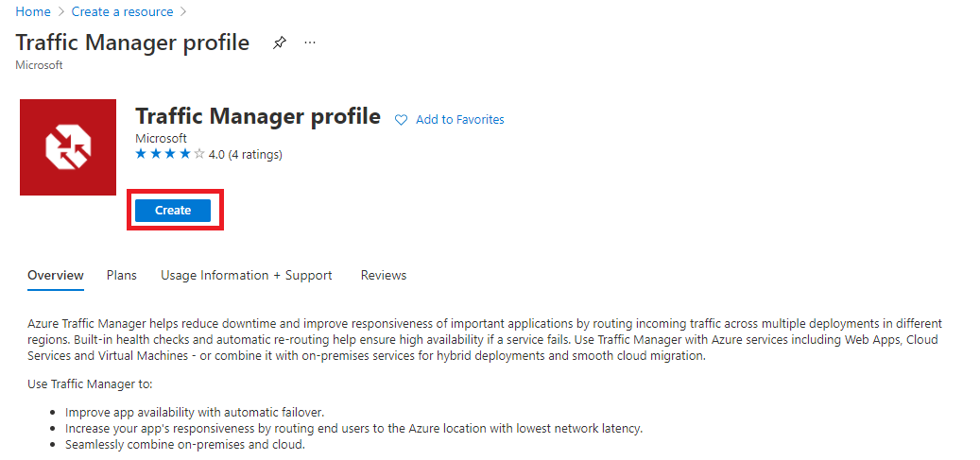Open the Plans tab
This screenshot has height=460, width=980.
coord(122,276)
